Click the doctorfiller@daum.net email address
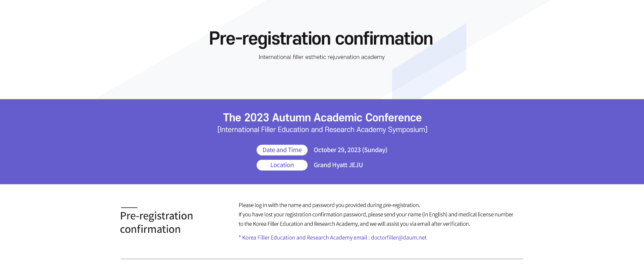Image resolution: width=644 pixels, height=270 pixels. pyautogui.click(x=398, y=238)
